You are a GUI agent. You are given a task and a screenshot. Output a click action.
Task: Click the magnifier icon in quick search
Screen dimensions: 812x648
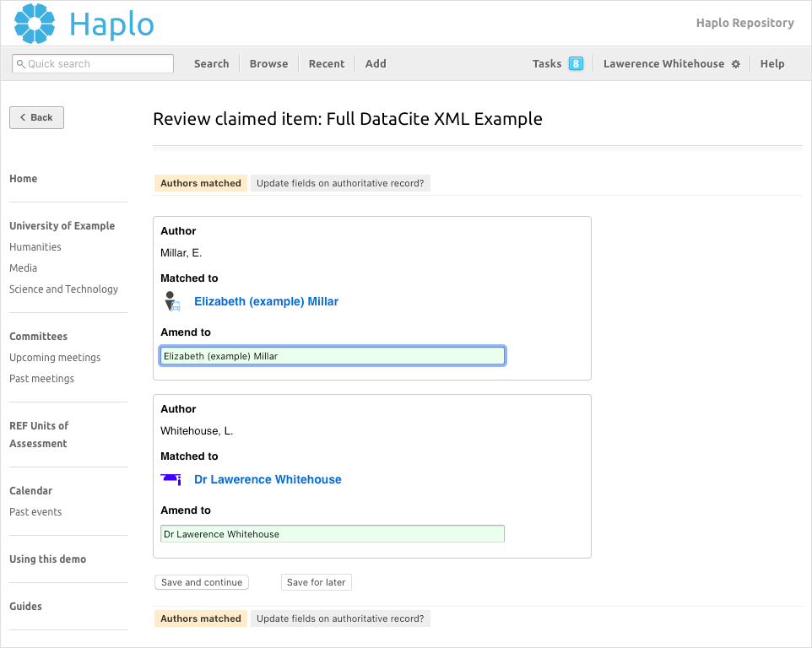23,63
